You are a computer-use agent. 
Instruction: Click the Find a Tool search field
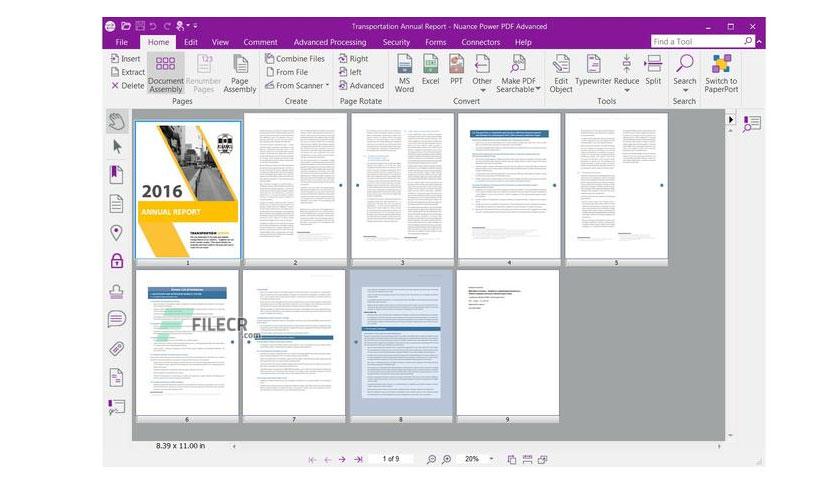696,42
